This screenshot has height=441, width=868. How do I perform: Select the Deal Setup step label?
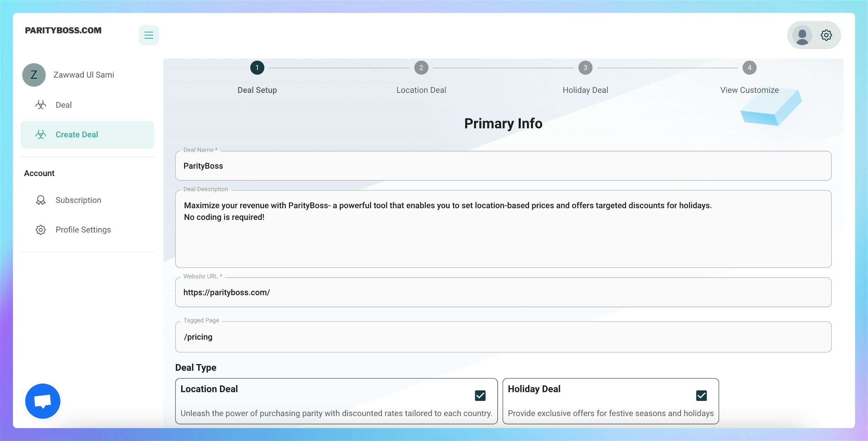(257, 90)
